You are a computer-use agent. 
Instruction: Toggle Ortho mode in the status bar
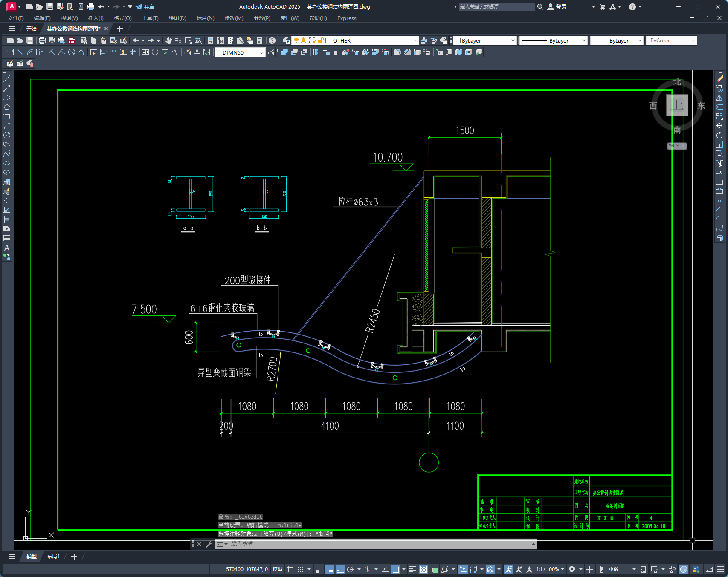tap(340, 569)
